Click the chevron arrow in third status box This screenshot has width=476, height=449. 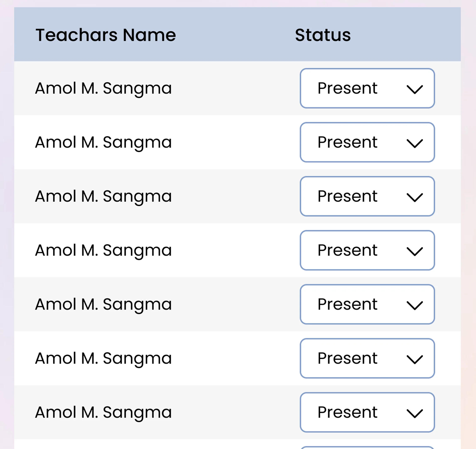click(415, 197)
